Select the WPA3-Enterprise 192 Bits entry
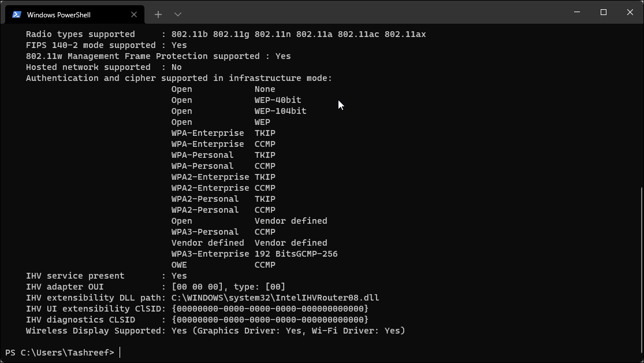This screenshot has height=363, width=644. click(254, 254)
